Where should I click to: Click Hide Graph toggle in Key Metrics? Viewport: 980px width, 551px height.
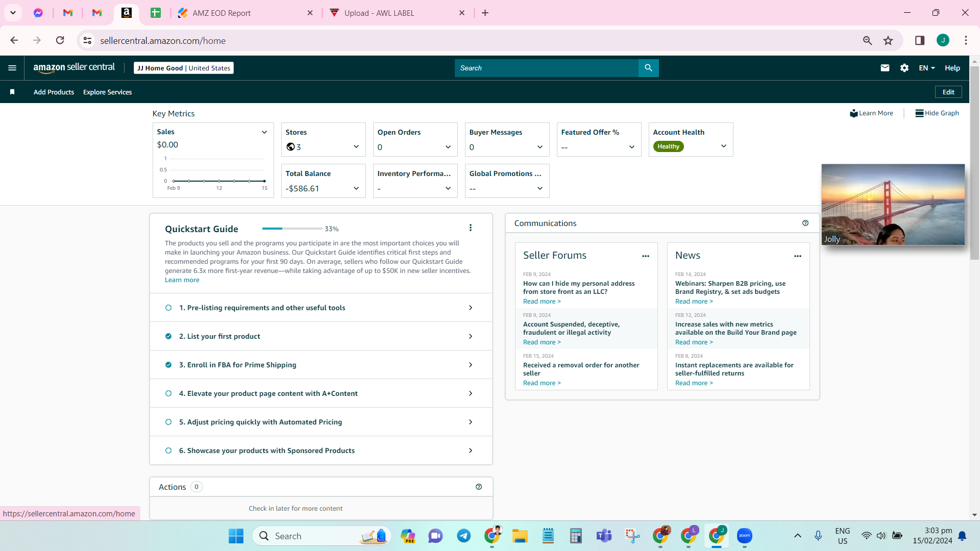click(937, 113)
